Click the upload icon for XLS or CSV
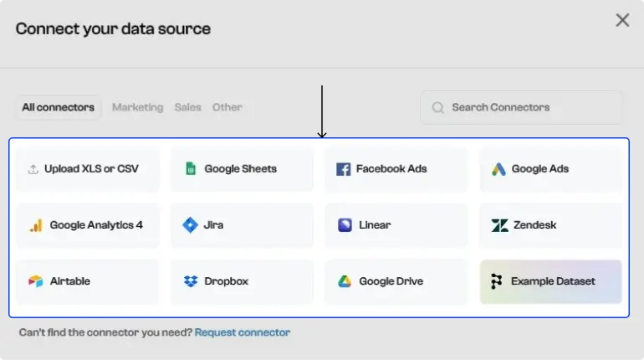 [x=33, y=169]
